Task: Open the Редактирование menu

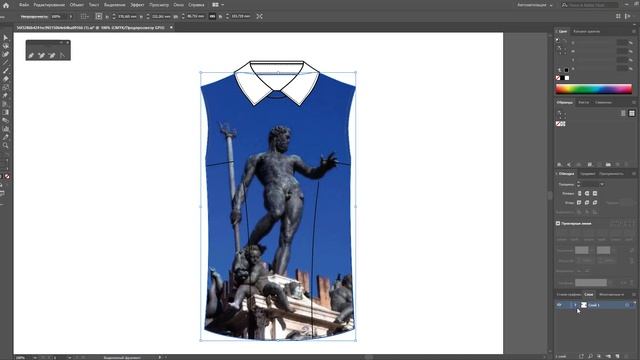Action: coord(49,5)
